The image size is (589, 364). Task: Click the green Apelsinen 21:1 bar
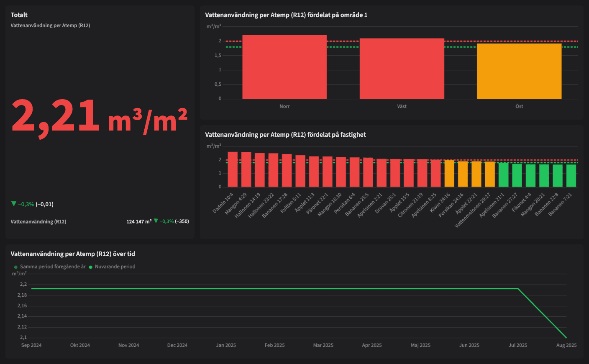pos(503,175)
